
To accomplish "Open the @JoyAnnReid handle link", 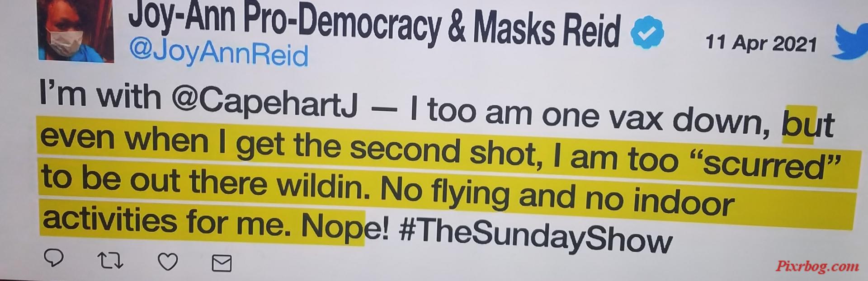I will pyautogui.click(x=218, y=55).
